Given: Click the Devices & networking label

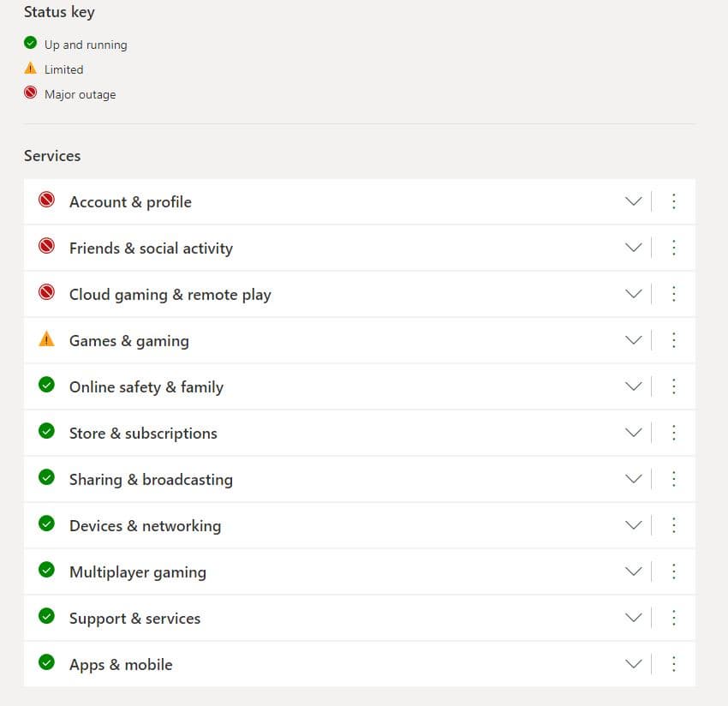Looking at the screenshot, I should coord(145,526).
